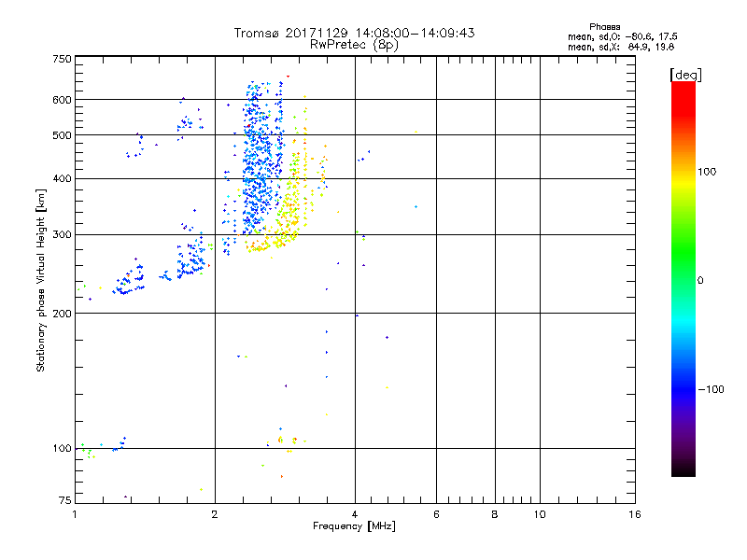This screenshot has width=747, height=560.
Task: Click the '300' y-axis tick label
Action: pyautogui.click(x=62, y=234)
